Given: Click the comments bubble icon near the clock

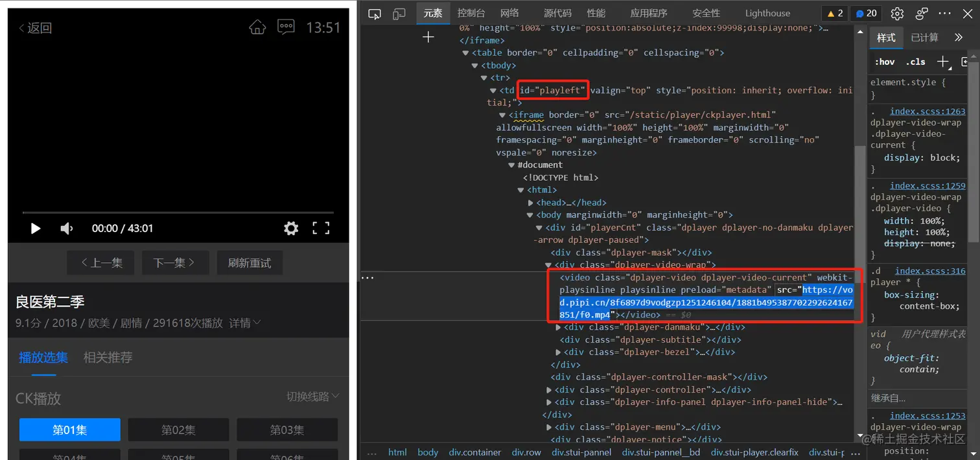Looking at the screenshot, I should pyautogui.click(x=286, y=27).
